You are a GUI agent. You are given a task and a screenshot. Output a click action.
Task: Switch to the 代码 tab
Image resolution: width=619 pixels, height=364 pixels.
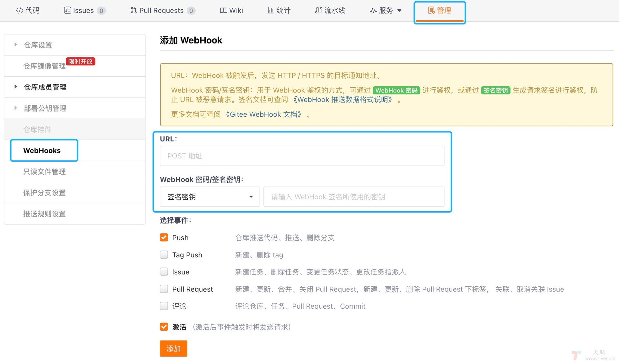28,10
